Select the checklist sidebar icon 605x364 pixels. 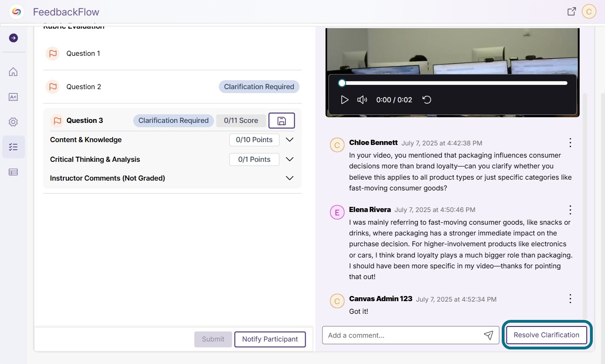click(13, 147)
